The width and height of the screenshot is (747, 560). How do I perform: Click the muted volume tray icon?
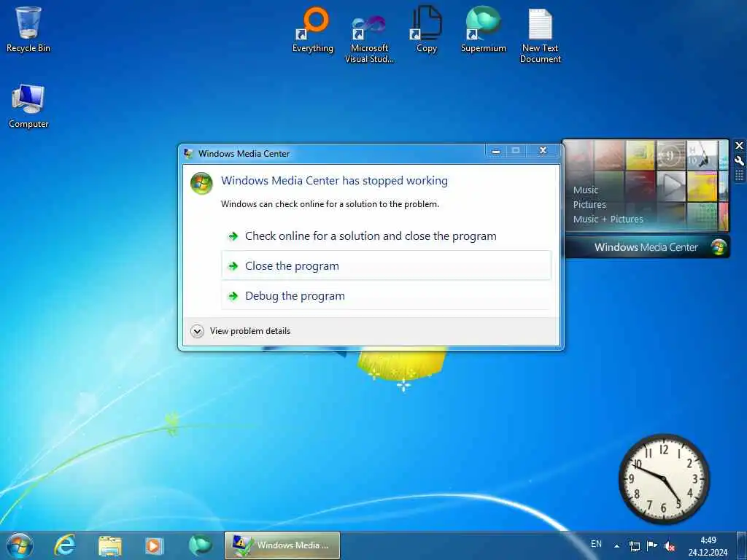point(670,546)
